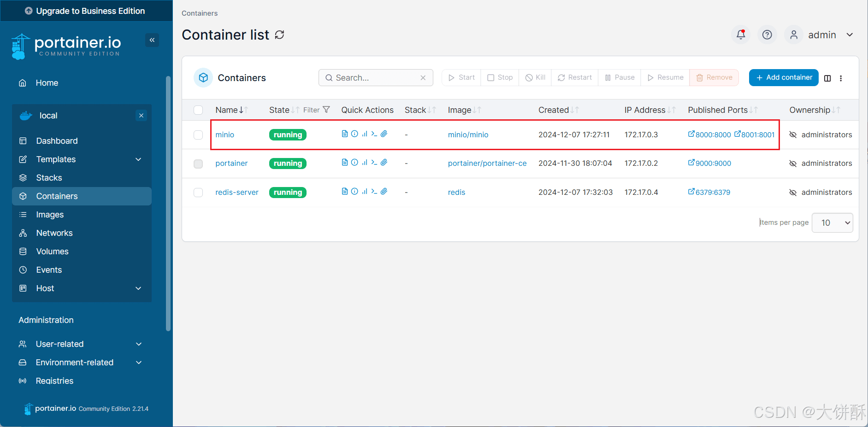Open exec console icon for minio container
Screen dimensions: 868x427
coord(374,134)
